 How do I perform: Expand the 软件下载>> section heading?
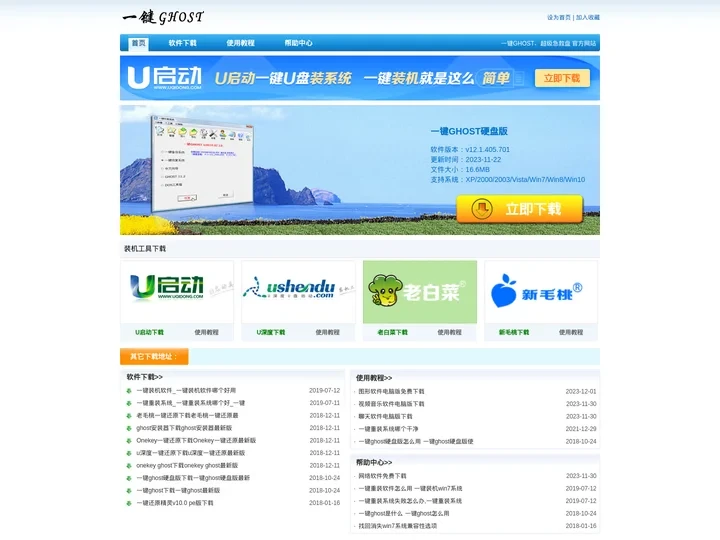tap(145, 377)
